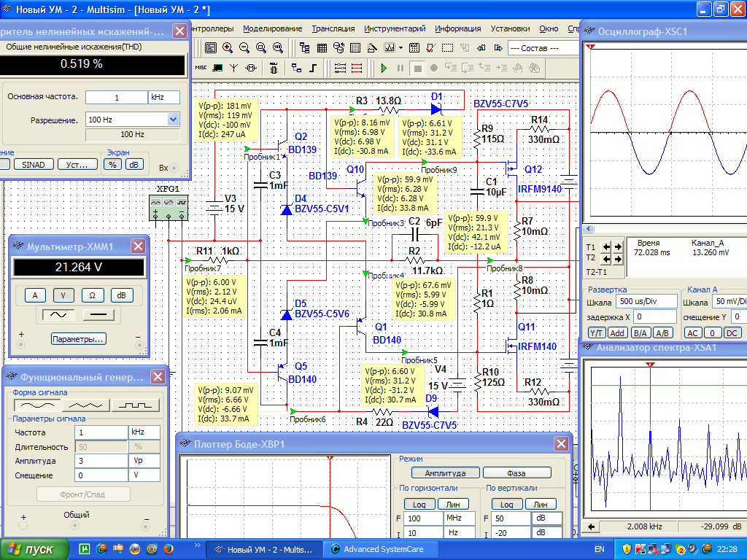Viewport: 747px width, 560px height.
Task: Open the Моделирование menu
Action: (x=273, y=28)
